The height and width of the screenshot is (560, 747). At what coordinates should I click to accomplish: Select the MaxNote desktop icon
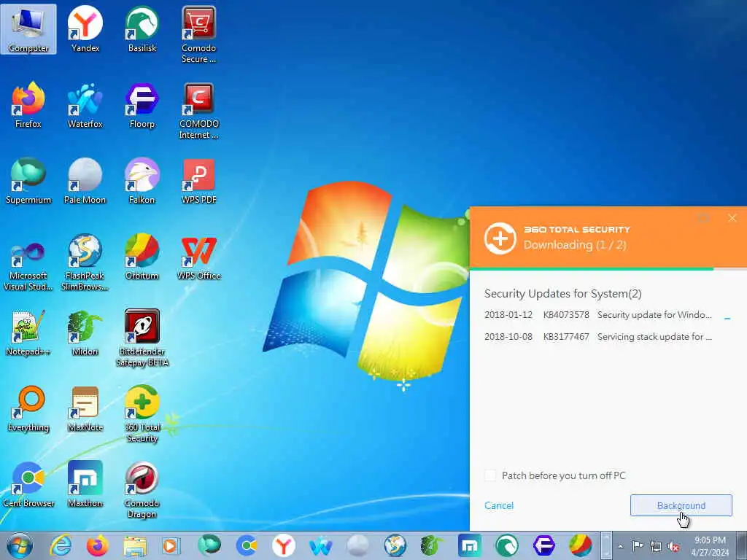coord(85,408)
